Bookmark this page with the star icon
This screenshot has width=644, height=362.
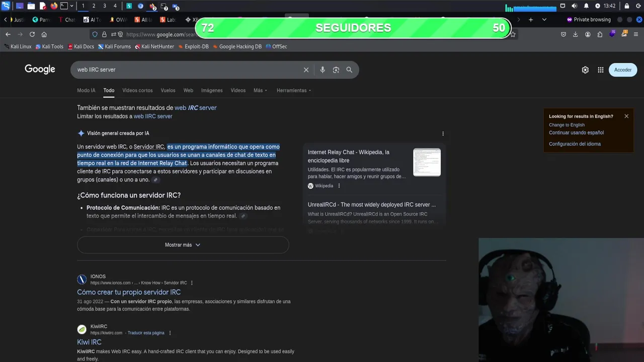[x=513, y=34]
